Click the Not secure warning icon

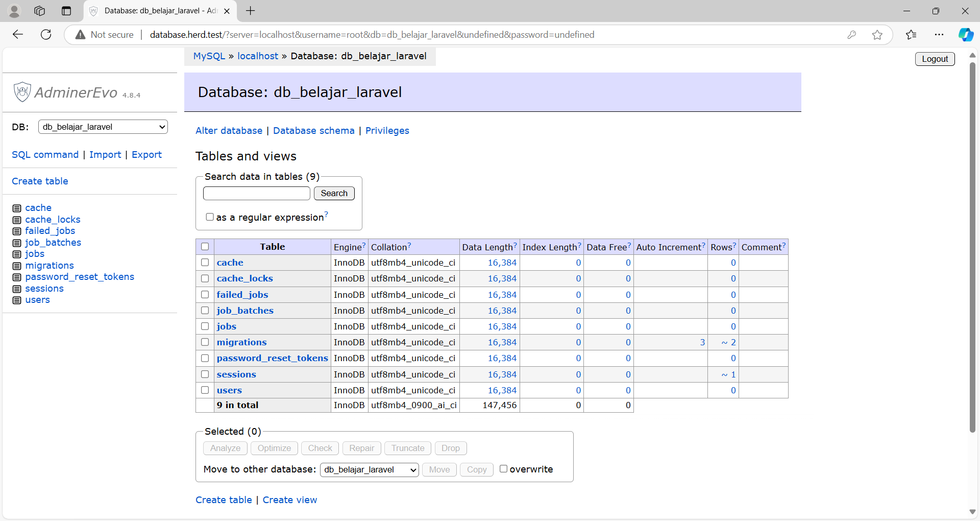(80, 34)
